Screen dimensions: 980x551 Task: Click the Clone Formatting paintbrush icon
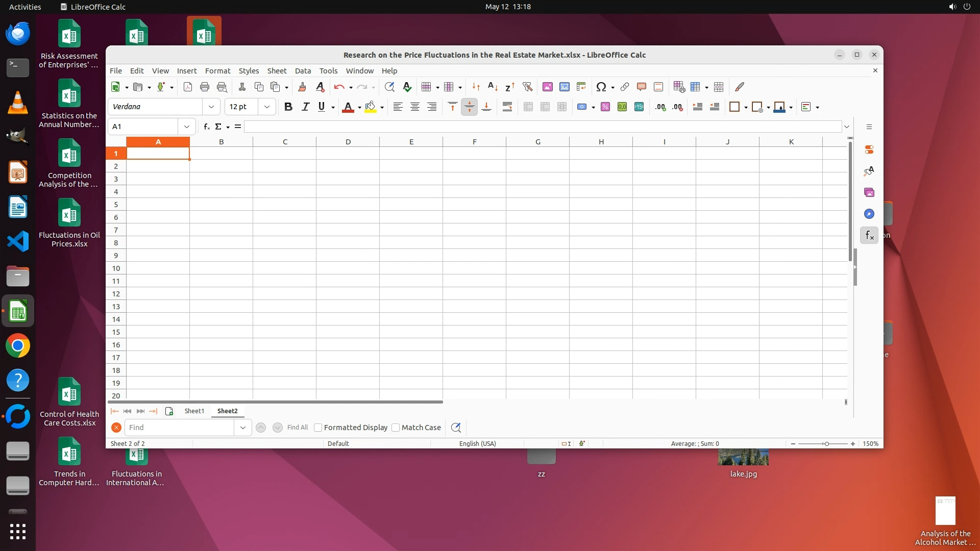(302, 87)
